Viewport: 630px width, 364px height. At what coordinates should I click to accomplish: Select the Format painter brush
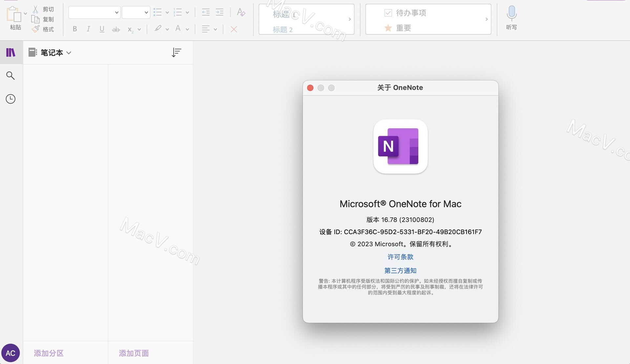click(x=35, y=29)
